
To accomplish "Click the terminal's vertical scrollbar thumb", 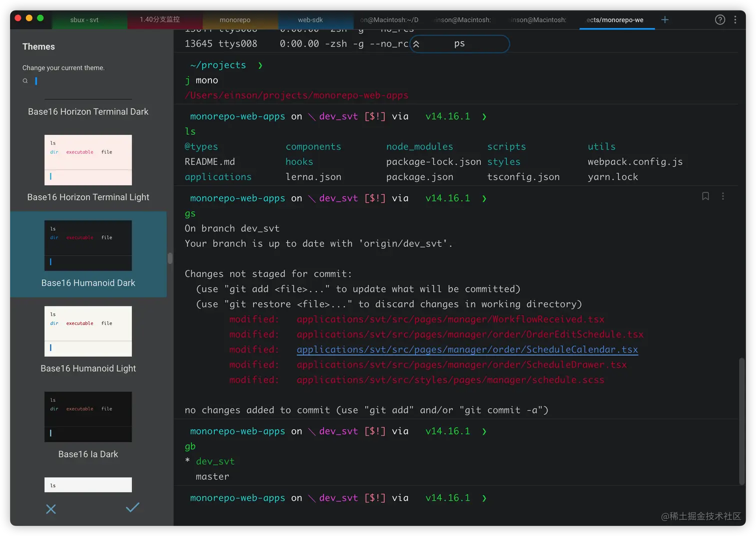I will [x=742, y=421].
